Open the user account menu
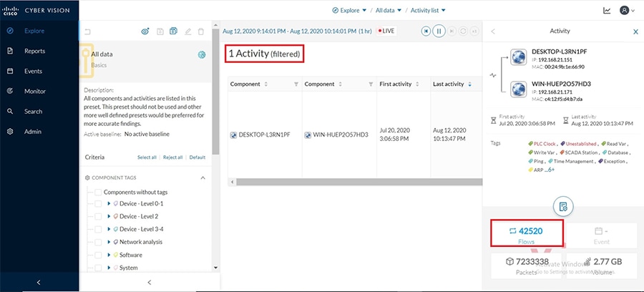Screen dimensions: 644x292 pos(627,11)
